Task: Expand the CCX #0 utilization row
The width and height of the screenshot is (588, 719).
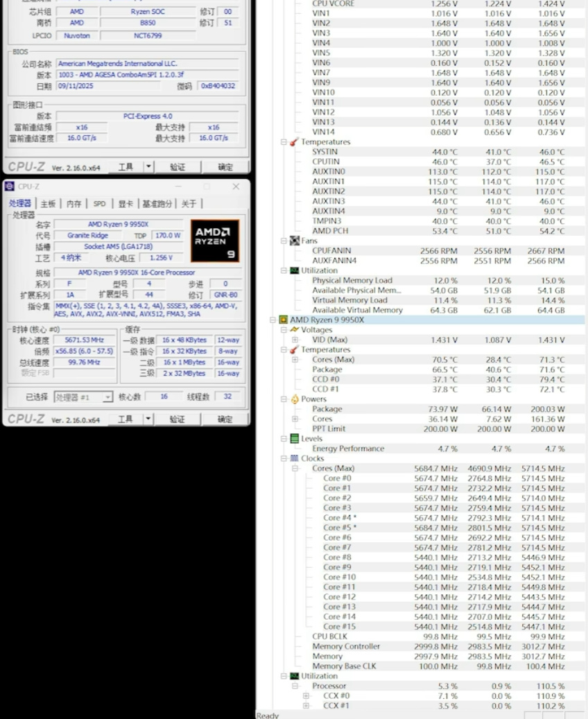Action: 306,695
